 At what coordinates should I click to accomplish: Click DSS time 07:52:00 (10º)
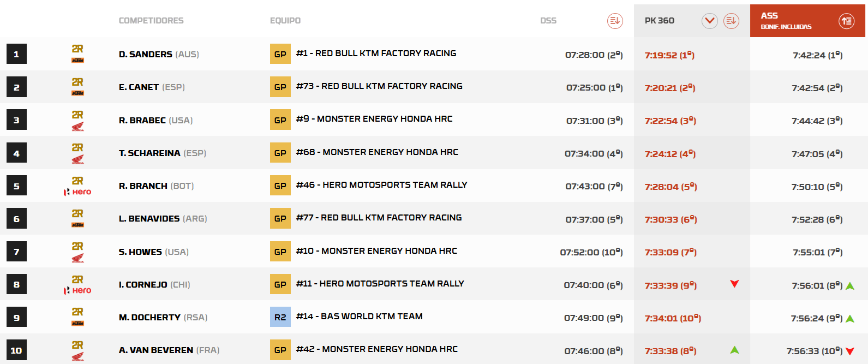pyautogui.click(x=591, y=253)
